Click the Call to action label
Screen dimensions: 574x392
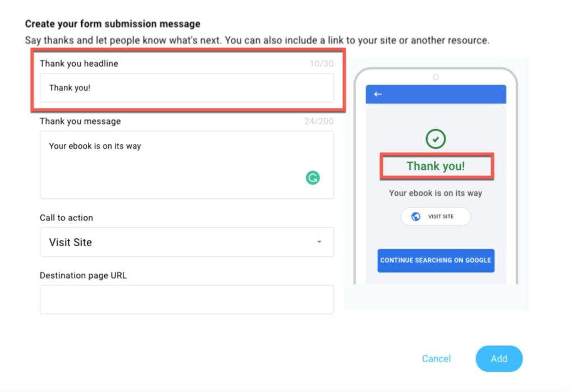click(66, 218)
